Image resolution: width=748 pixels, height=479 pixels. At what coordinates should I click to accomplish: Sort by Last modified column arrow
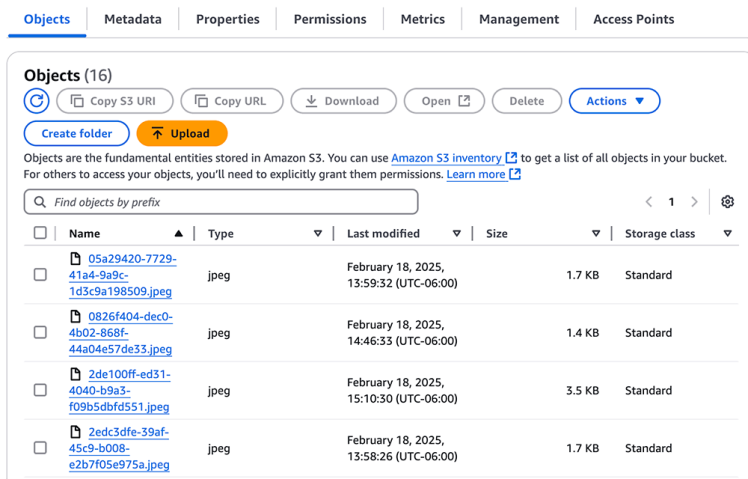click(x=457, y=234)
